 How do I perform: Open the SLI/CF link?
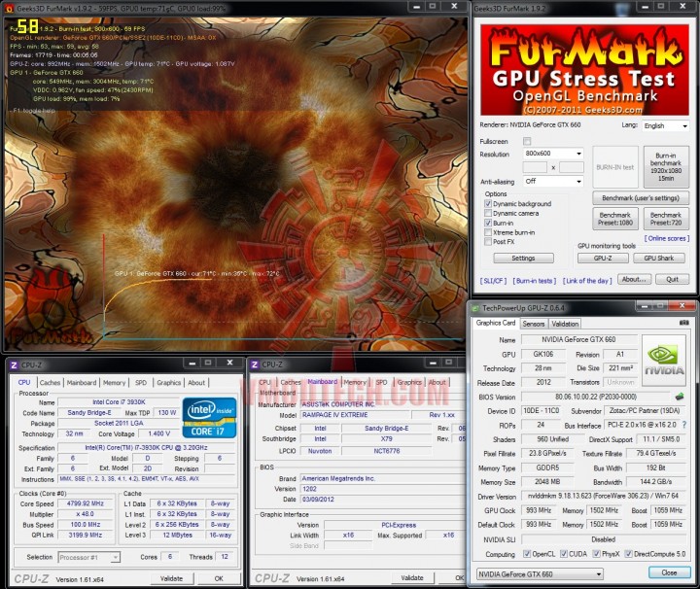[x=493, y=281]
